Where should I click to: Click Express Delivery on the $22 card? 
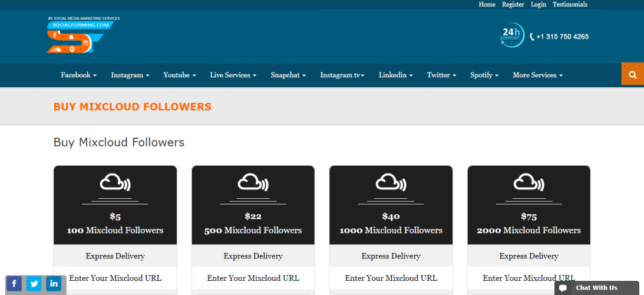pyautogui.click(x=253, y=256)
